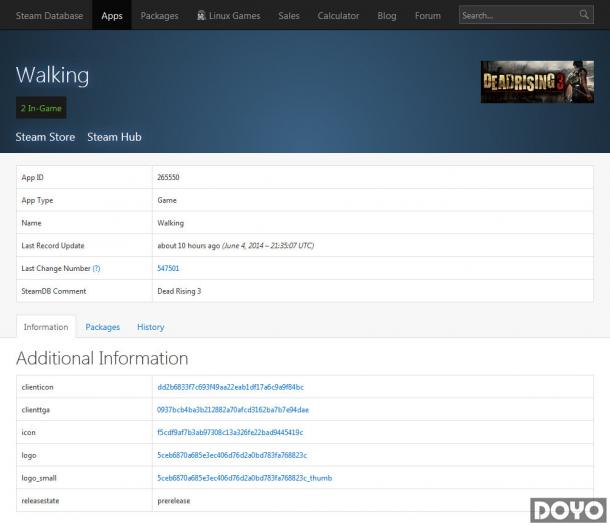Switch to the Packages tab below the table
This screenshot has height=526, width=610.
[x=103, y=327]
